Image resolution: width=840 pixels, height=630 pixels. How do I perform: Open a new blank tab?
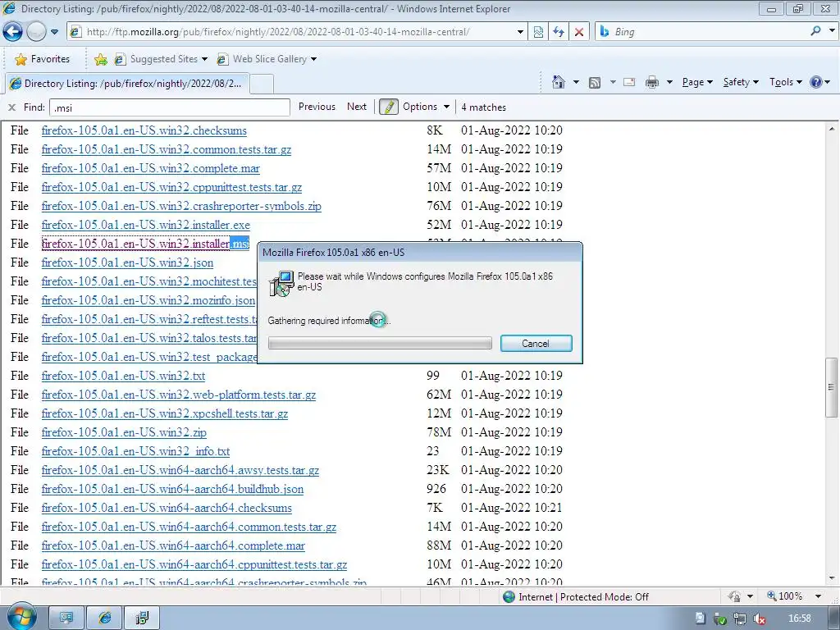point(262,84)
